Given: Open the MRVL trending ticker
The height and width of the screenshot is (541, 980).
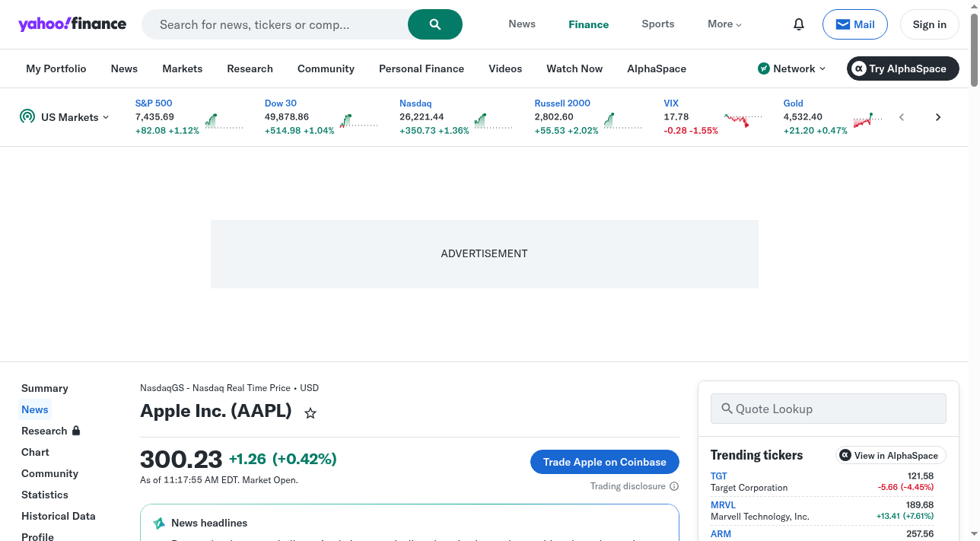Looking at the screenshot, I should click(724, 504).
